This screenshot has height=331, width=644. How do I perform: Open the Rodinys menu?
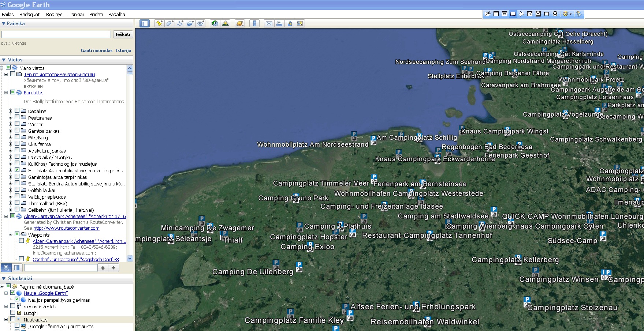click(x=54, y=14)
